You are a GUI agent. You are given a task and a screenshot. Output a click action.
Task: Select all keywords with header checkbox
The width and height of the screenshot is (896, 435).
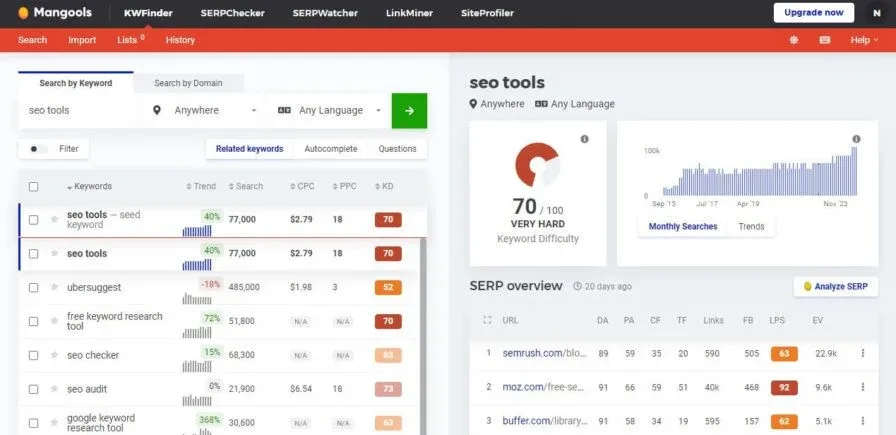[x=34, y=186]
